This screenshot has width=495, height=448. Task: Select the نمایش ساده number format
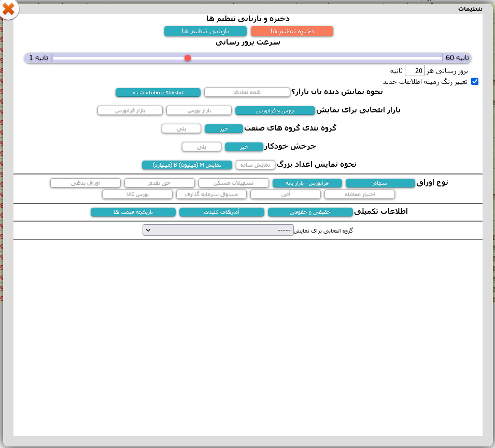click(255, 165)
